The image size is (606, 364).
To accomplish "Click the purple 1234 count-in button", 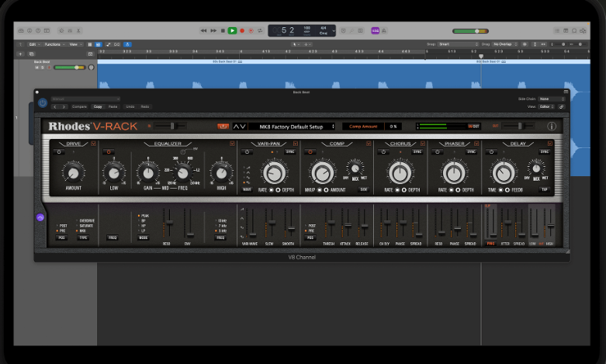I will point(375,30).
